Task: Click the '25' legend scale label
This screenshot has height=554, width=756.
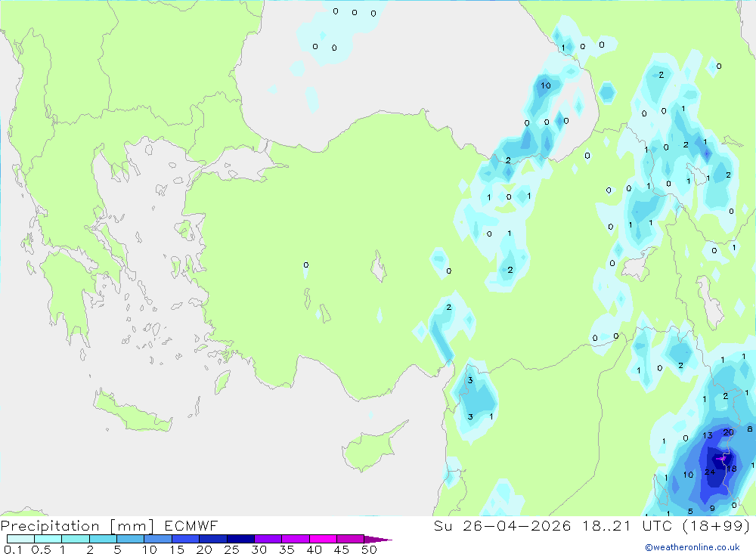Action: (x=231, y=549)
